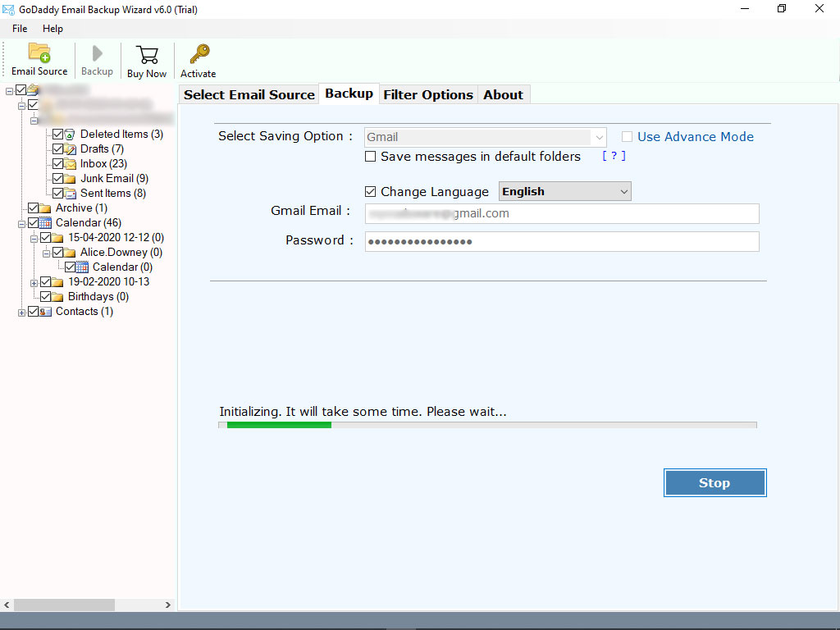Click the tree scroll right arrow
The width and height of the screenshot is (840, 630).
pyautogui.click(x=167, y=605)
